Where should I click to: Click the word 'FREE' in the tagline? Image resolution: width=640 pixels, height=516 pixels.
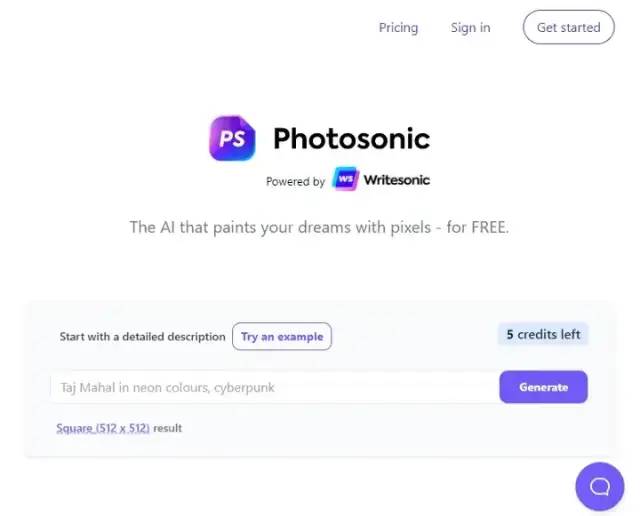488,227
